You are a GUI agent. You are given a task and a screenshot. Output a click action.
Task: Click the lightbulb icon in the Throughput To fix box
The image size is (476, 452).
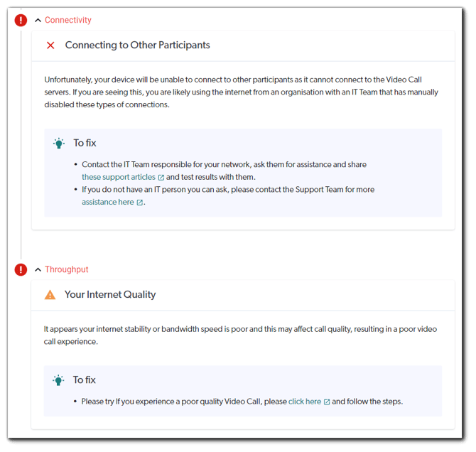(x=59, y=380)
